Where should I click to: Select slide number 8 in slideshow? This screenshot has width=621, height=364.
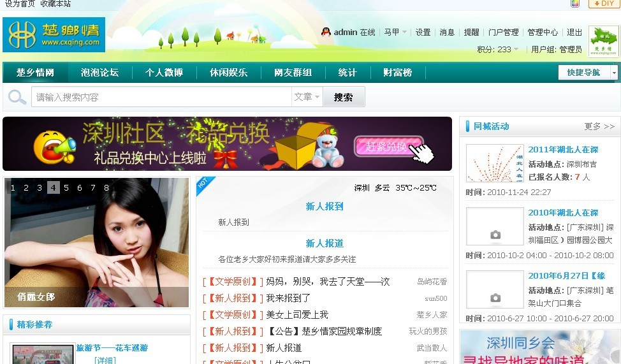pos(106,188)
